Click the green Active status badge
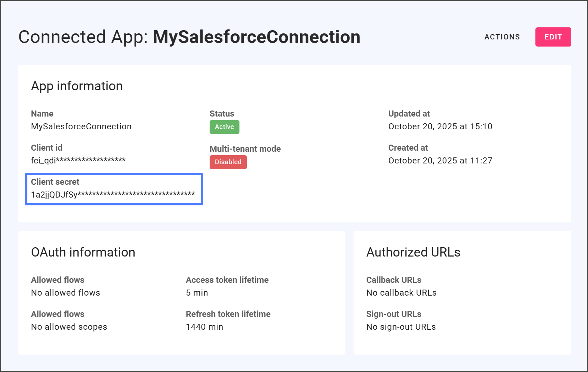The height and width of the screenshot is (372, 588). (224, 127)
